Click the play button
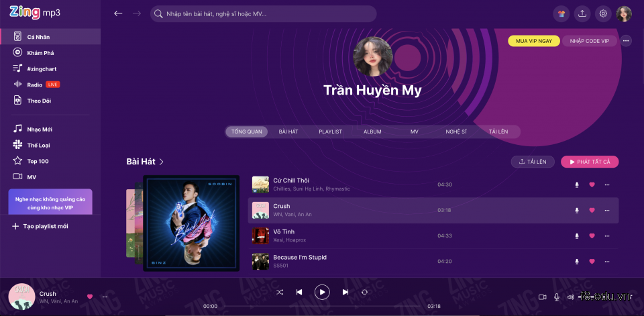 (322, 292)
